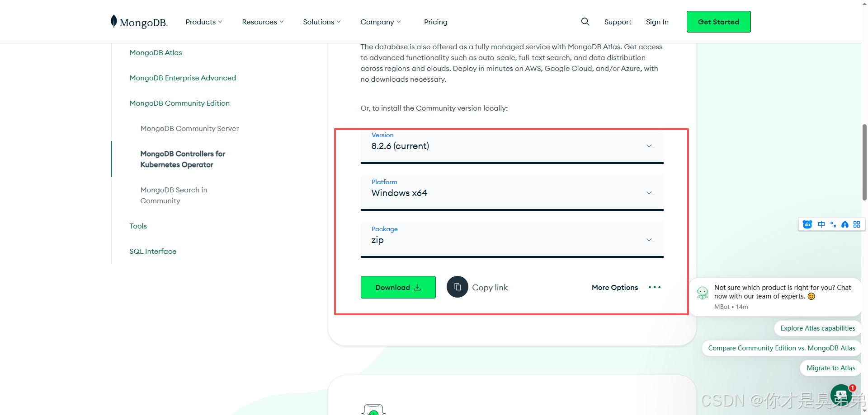This screenshot has height=415, width=868.
Task: Select MongoDB Enterprise Advanced in sidebar
Action: tap(183, 78)
